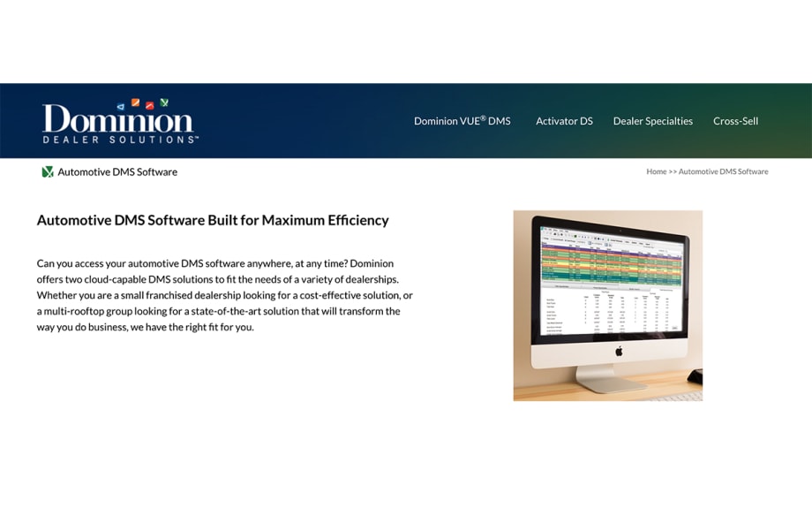812x508 pixels.
Task: Click the computer mouse in the product photo
Action: 695,376
